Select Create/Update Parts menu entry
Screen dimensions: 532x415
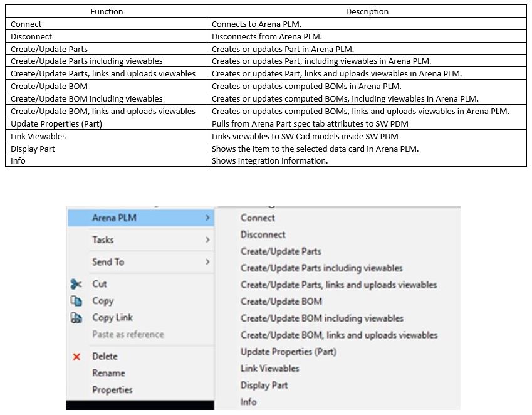coord(281,251)
